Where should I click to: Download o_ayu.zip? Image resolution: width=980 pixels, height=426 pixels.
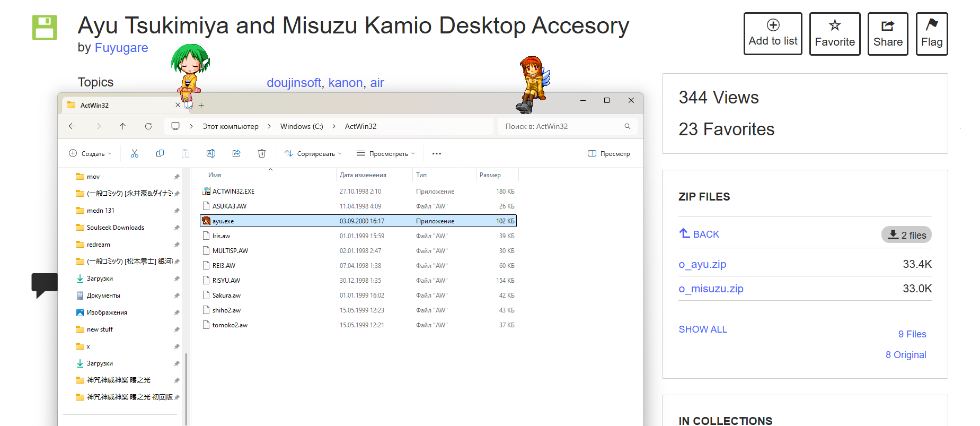702,264
